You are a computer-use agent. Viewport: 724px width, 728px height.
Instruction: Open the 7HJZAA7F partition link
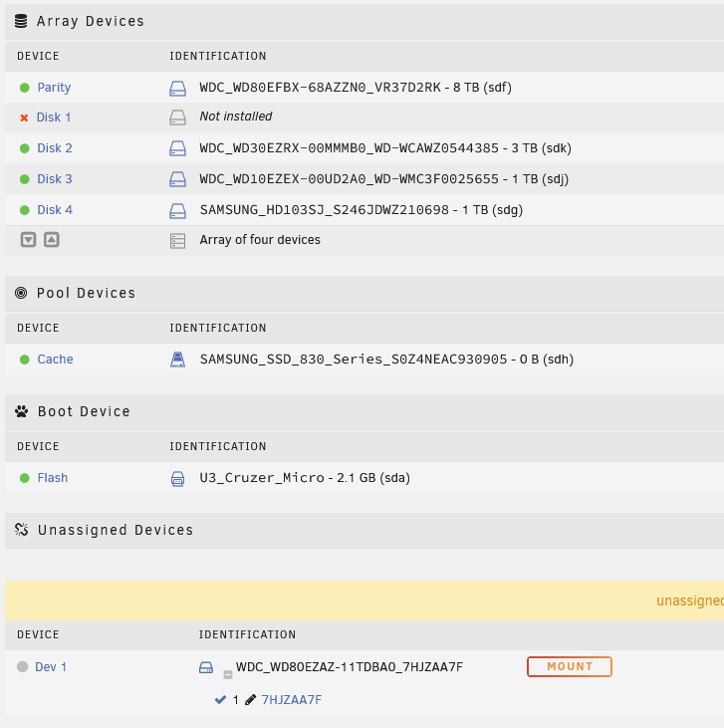(x=292, y=700)
